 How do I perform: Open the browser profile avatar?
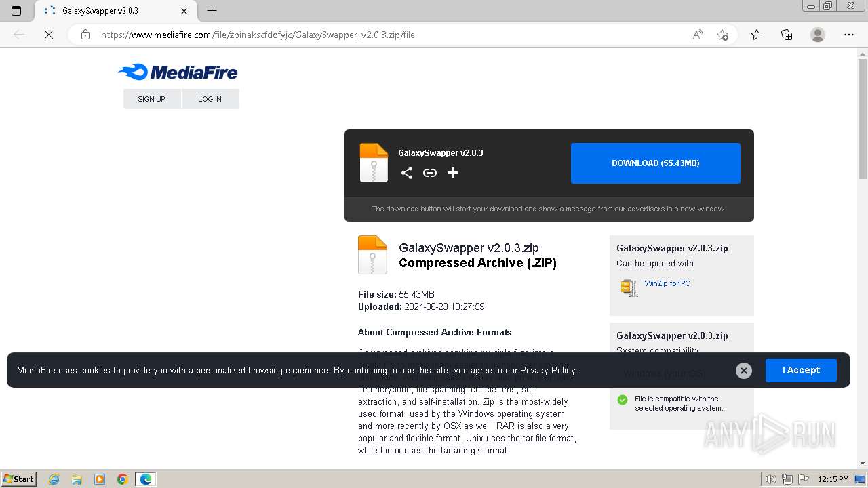[818, 35]
